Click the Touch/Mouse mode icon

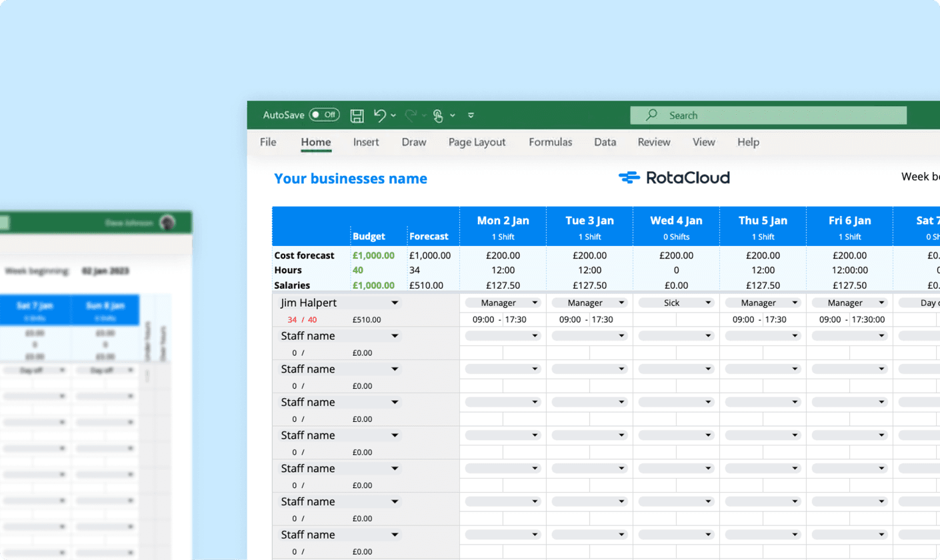(x=438, y=116)
